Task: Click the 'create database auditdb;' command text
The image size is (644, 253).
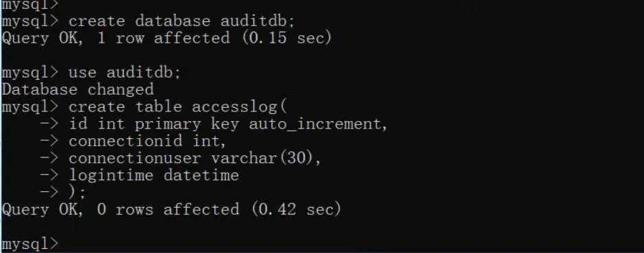Action: pos(181,21)
